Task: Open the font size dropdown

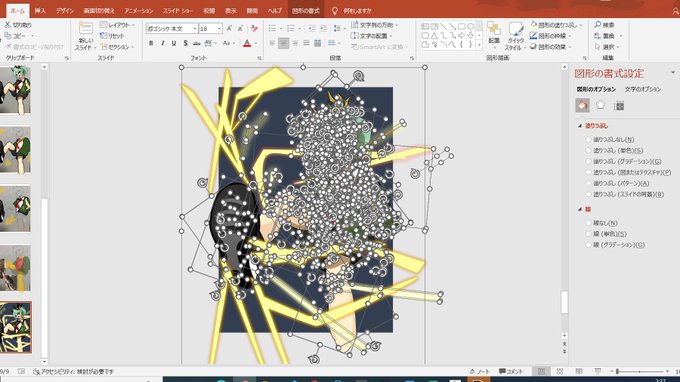Action: pos(219,29)
